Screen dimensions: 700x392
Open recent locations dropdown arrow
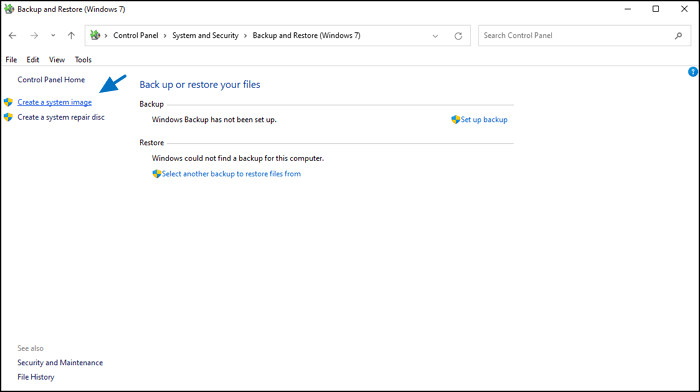pos(53,35)
